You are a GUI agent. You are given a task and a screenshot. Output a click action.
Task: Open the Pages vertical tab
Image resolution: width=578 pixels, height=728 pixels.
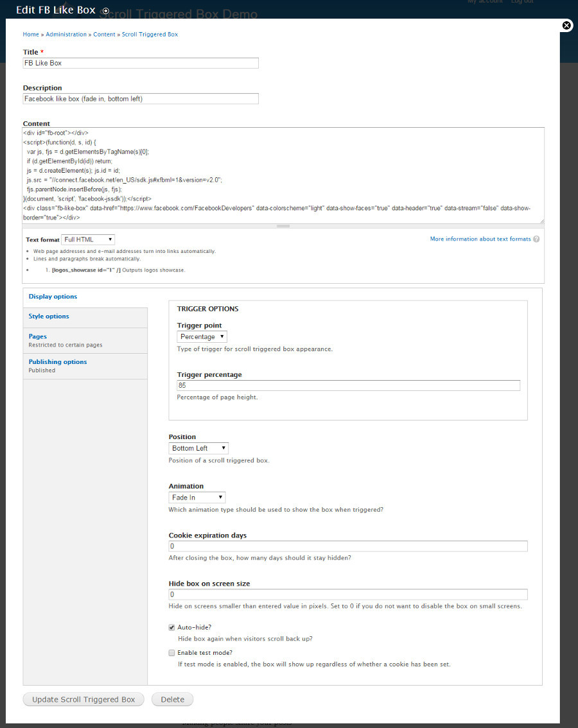(x=38, y=336)
